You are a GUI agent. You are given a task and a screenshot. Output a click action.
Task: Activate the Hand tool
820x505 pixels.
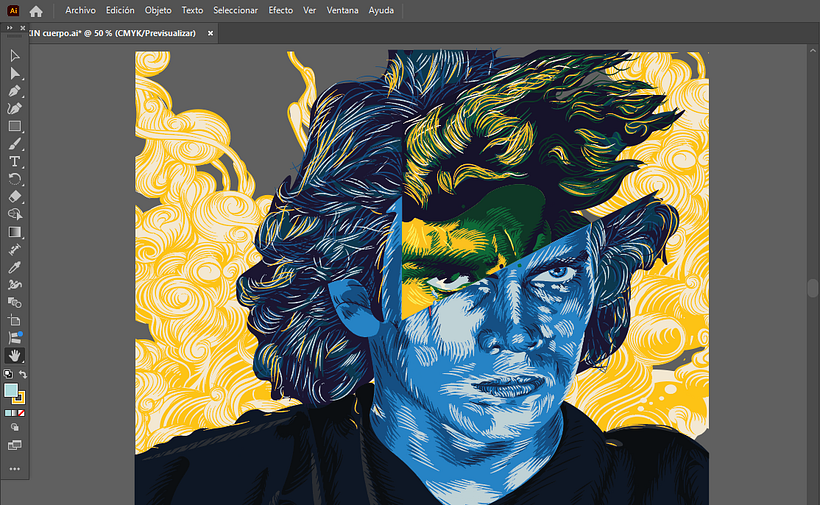tap(15, 355)
